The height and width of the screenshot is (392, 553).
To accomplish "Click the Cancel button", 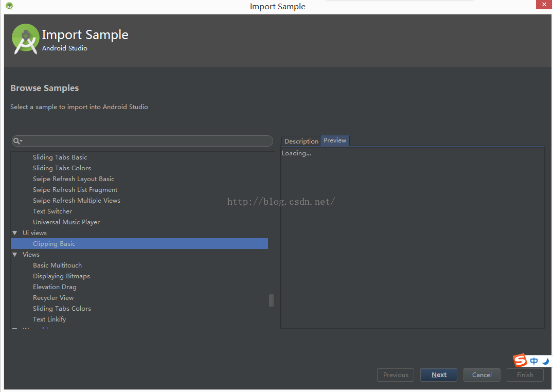I will point(482,375).
